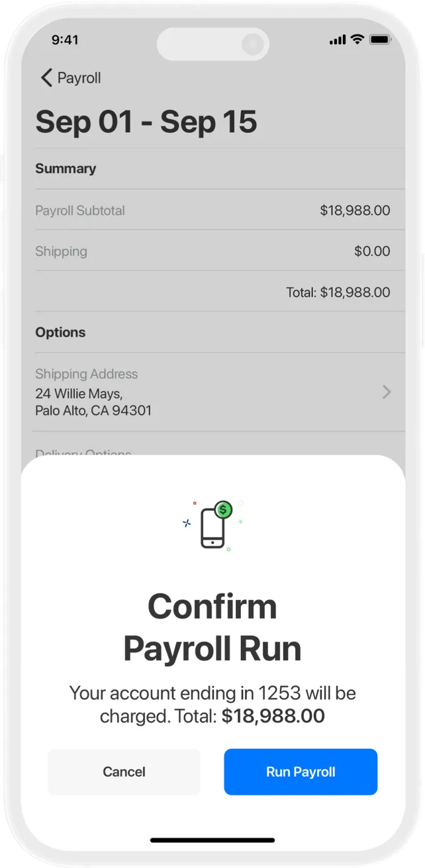Tap the back chevron next to Payroll
425x868 pixels.
[x=46, y=77]
